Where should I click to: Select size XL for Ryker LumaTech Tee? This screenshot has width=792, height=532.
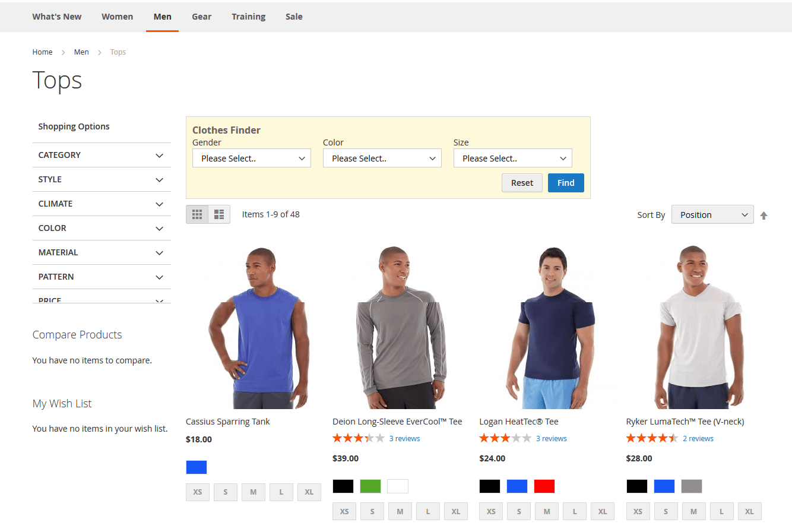click(x=749, y=511)
